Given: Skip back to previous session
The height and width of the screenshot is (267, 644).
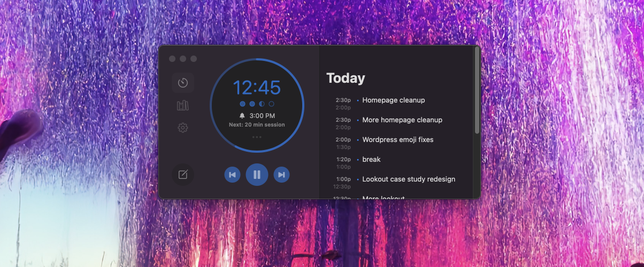Looking at the screenshot, I should coord(232,175).
